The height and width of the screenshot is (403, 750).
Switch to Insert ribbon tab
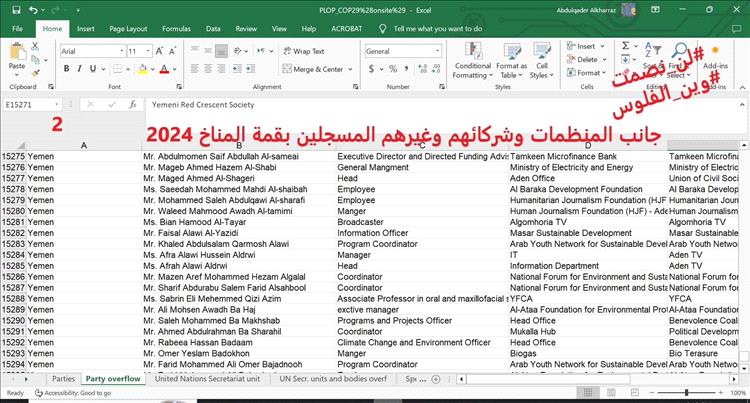[86, 29]
